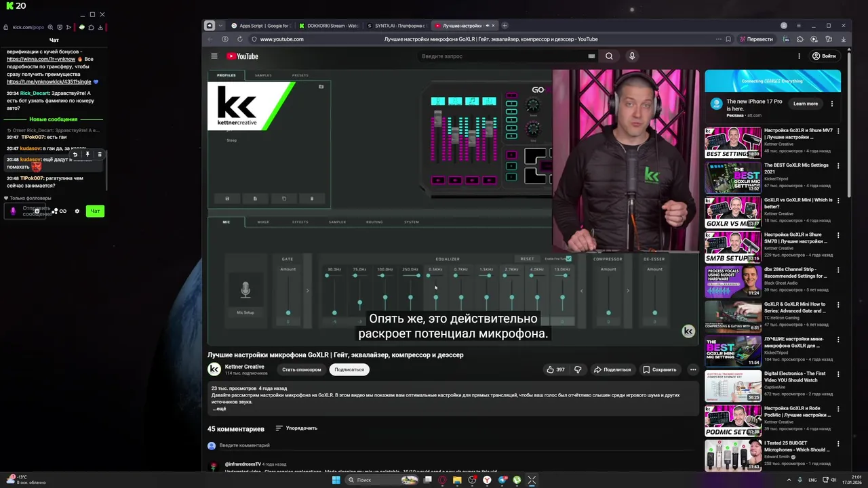Click Learn more on the iPhone 17 Pro ad
The width and height of the screenshot is (868, 488).
coord(806,104)
